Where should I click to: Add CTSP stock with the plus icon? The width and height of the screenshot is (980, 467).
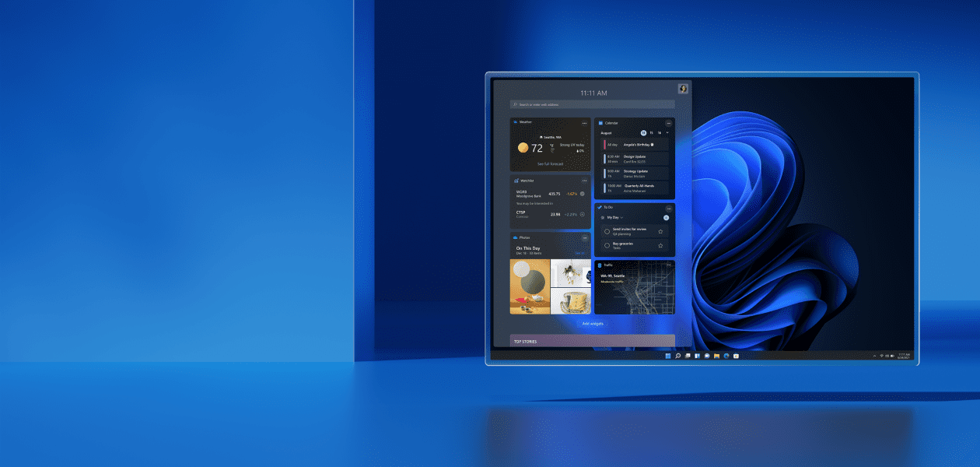click(582, 214)
